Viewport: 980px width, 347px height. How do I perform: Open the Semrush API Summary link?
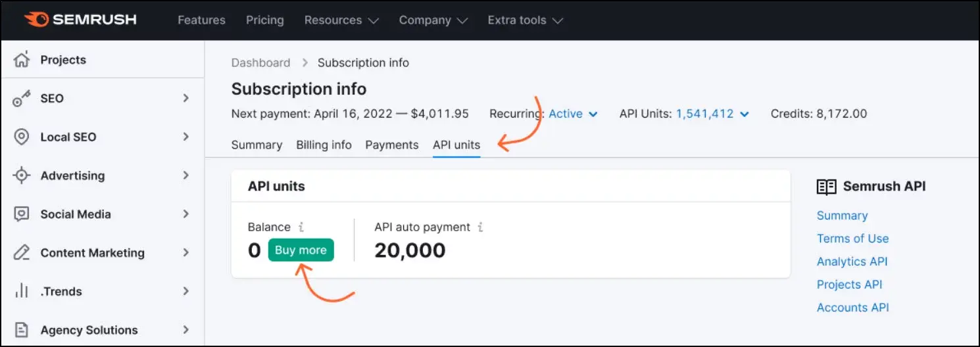(x=842, y=216)
